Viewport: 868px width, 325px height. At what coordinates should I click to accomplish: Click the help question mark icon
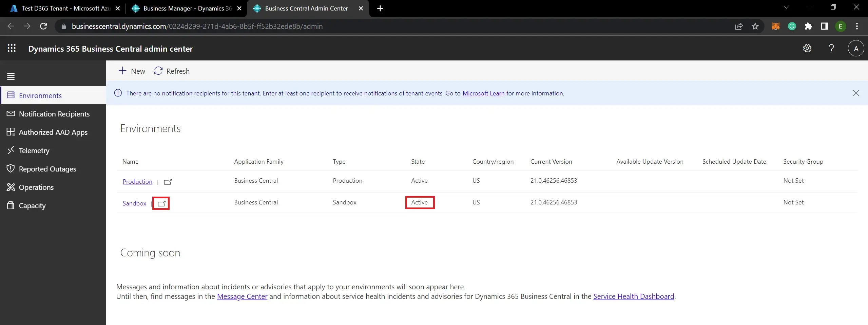coord(831,48)
